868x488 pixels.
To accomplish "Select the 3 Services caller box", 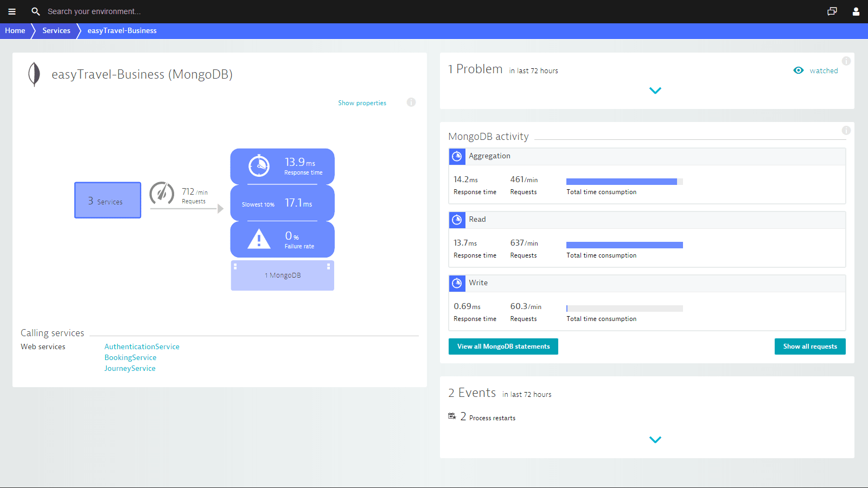I will click(107, 200).
